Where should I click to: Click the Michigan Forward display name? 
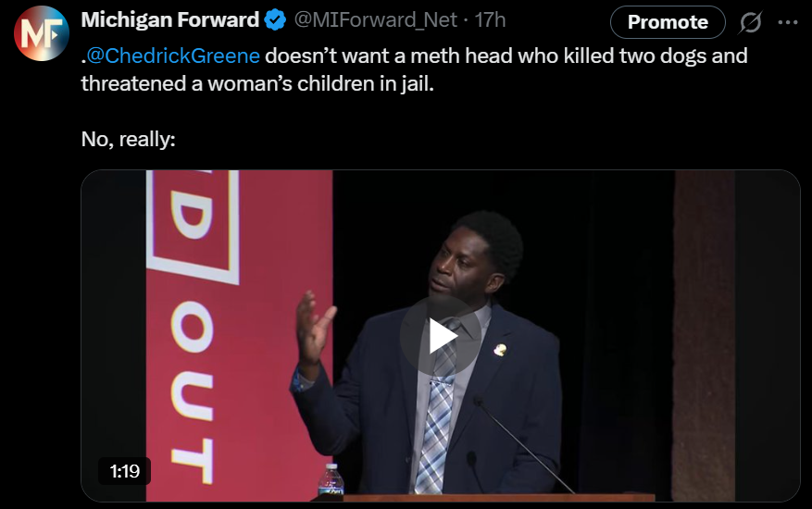[x=169, y=19]
